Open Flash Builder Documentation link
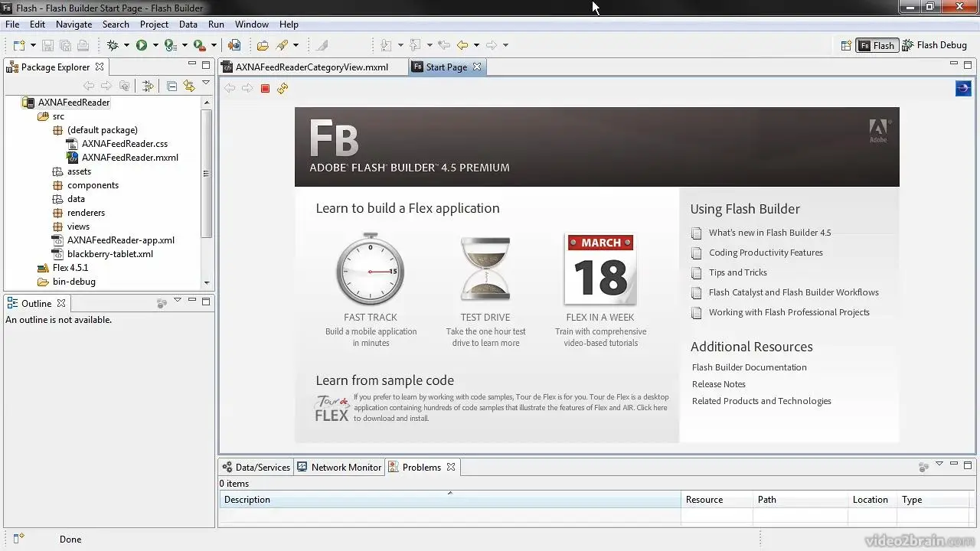 750,367
